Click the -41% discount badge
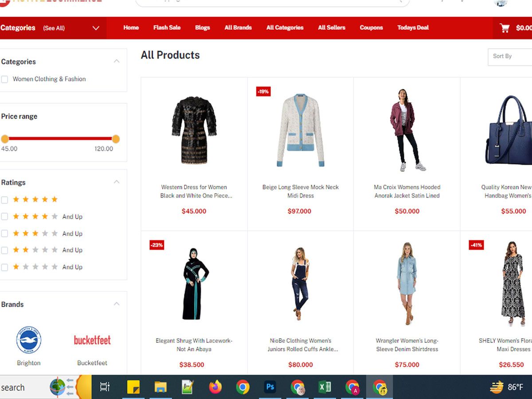 coord(476,245)
